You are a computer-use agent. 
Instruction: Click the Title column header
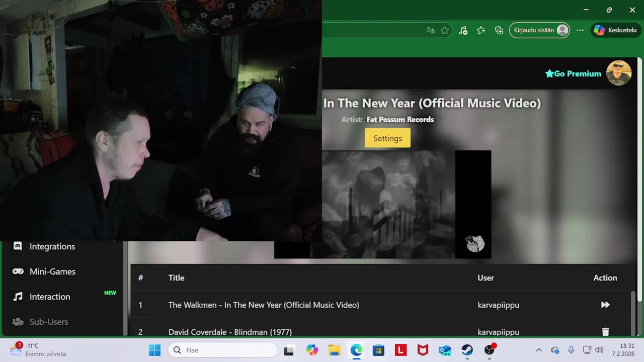click(x=176, y=278)
